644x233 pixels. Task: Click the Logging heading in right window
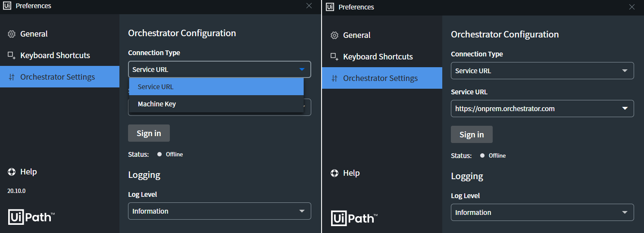pos(467,176)
